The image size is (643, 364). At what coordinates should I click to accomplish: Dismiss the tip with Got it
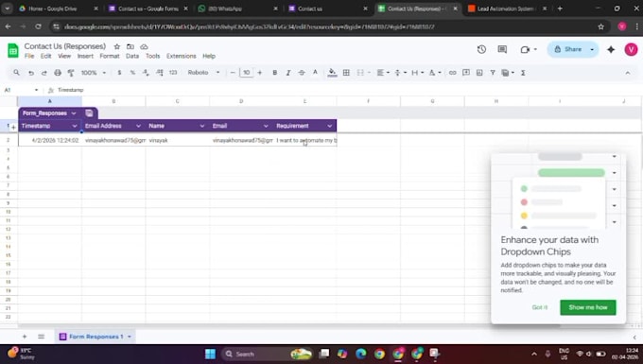pos(539,307)
